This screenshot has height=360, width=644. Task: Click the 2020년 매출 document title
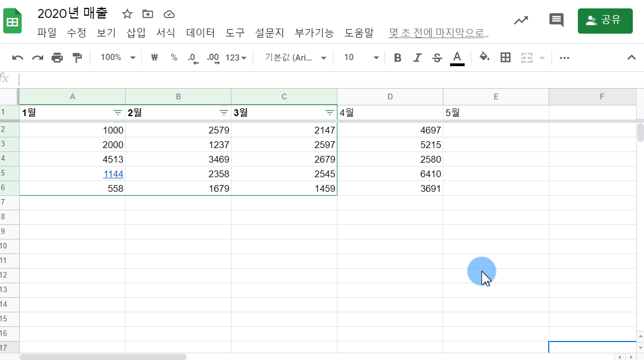(x=72, y=13)
